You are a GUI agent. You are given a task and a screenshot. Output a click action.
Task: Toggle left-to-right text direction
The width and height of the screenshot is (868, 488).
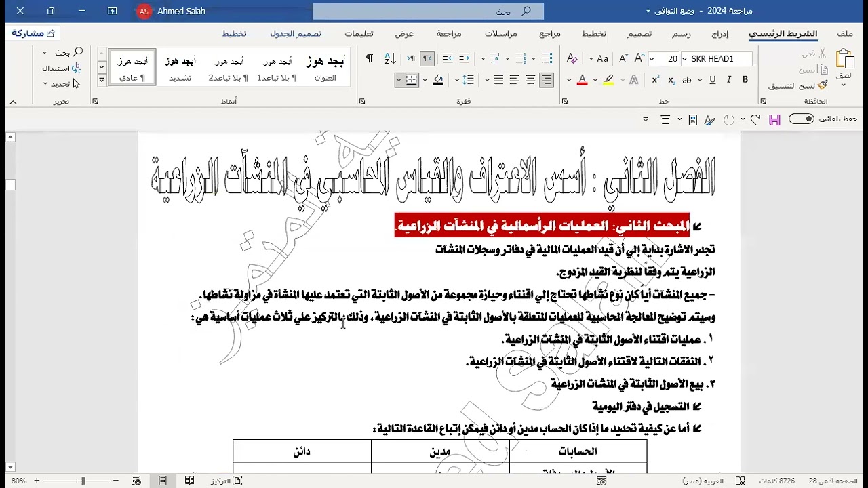pyautogui.click(x=411, y=59)
